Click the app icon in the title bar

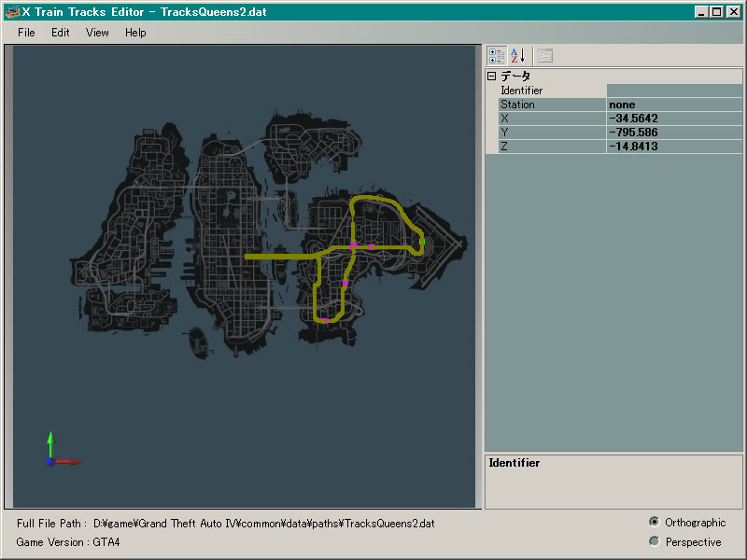point(12,12)
